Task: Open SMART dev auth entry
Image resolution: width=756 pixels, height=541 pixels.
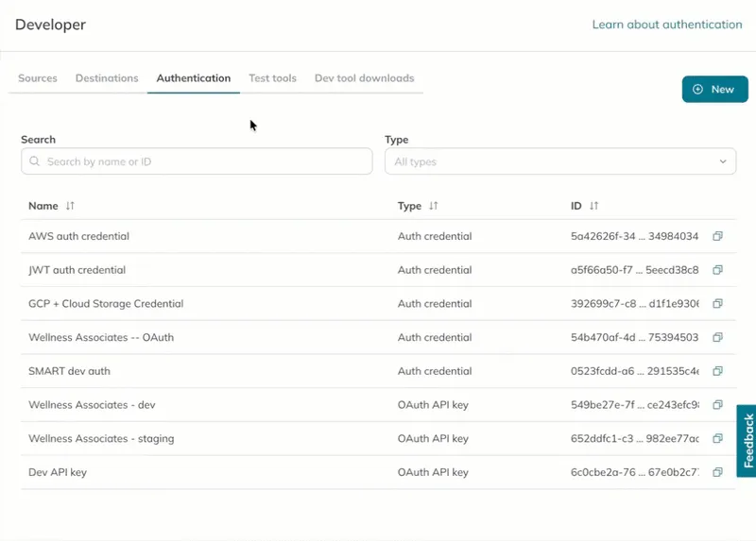Action: point(69,371)
